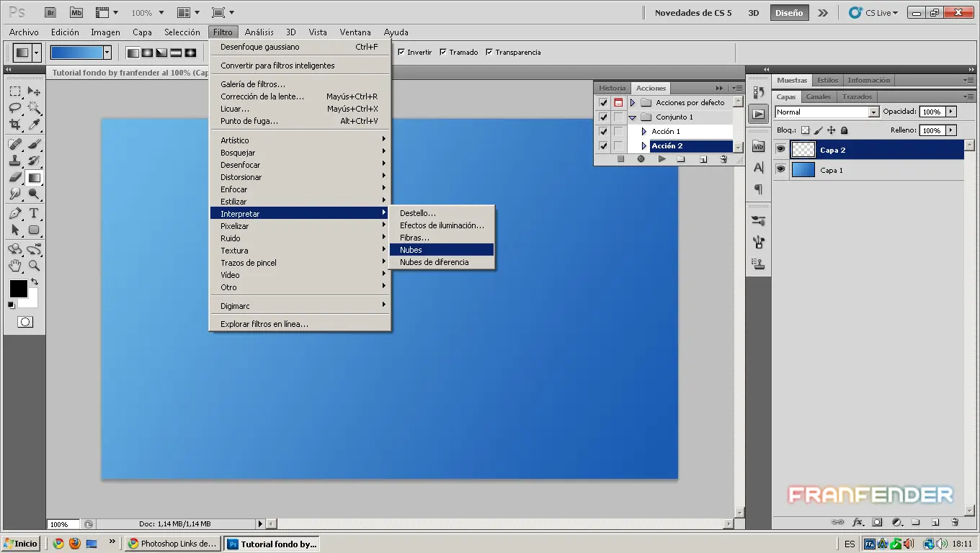Open CS Live dropdown
Viewport: 980px width, 553px height.
tap(873, 12)
